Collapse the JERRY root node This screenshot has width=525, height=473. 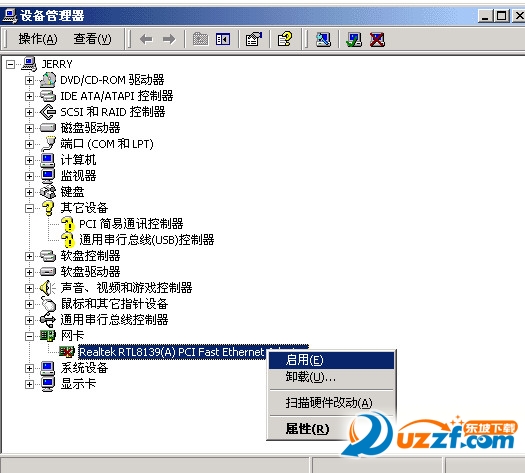tap(10, 64)
